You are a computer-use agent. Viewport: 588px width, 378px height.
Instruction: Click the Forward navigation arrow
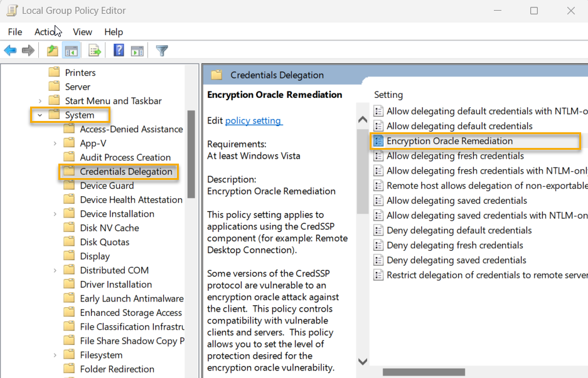coord(28,50)
